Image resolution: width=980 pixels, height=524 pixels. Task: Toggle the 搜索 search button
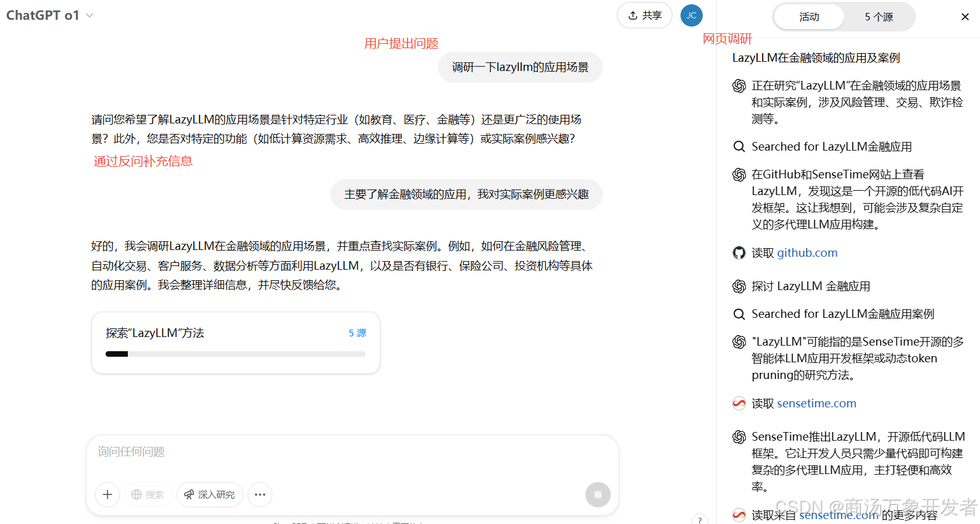(x=148, y=494)
